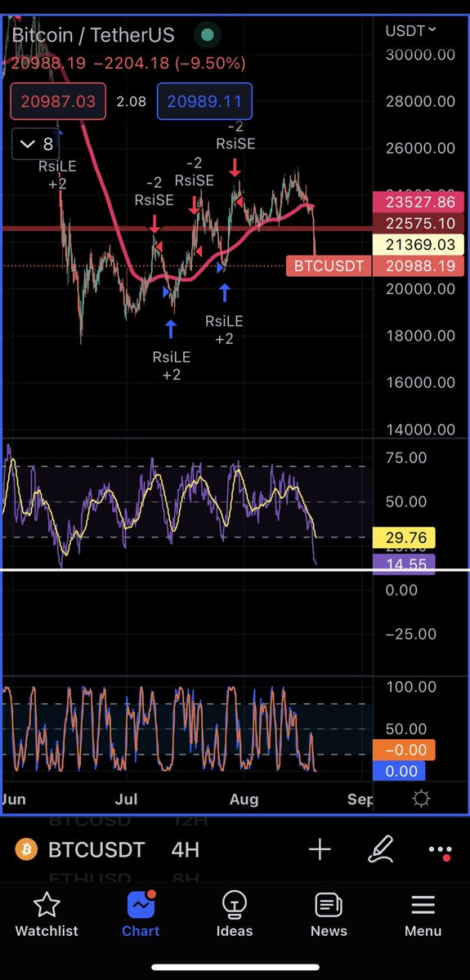Tap the 18000.00 price scale label
Screen dimensions: 470x980
(420, 336)
